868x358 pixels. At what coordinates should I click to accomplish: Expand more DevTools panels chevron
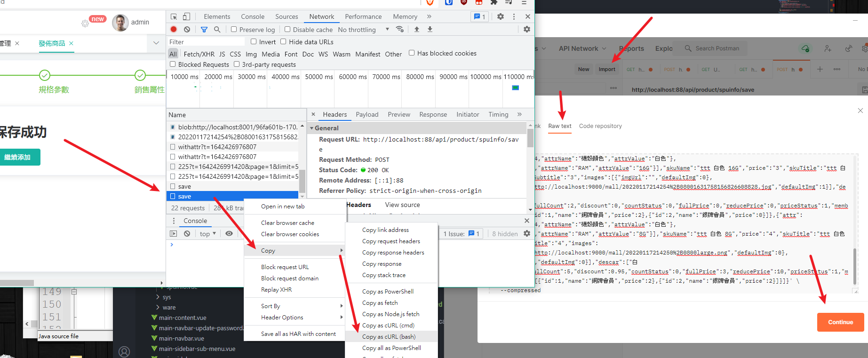point(429,16)
